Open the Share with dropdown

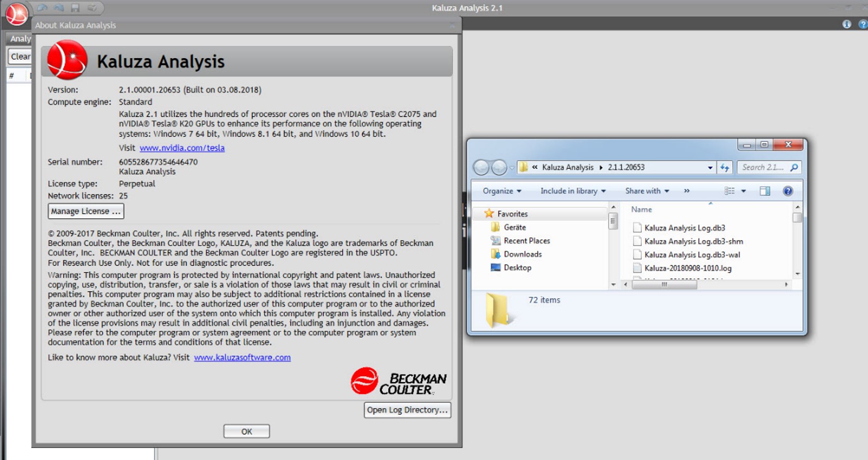[647, 191]
